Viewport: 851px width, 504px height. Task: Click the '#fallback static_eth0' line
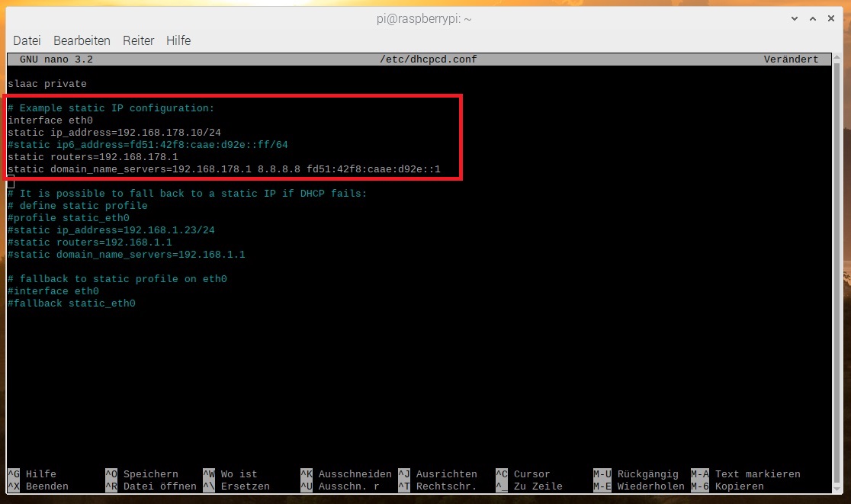[72, 303]
